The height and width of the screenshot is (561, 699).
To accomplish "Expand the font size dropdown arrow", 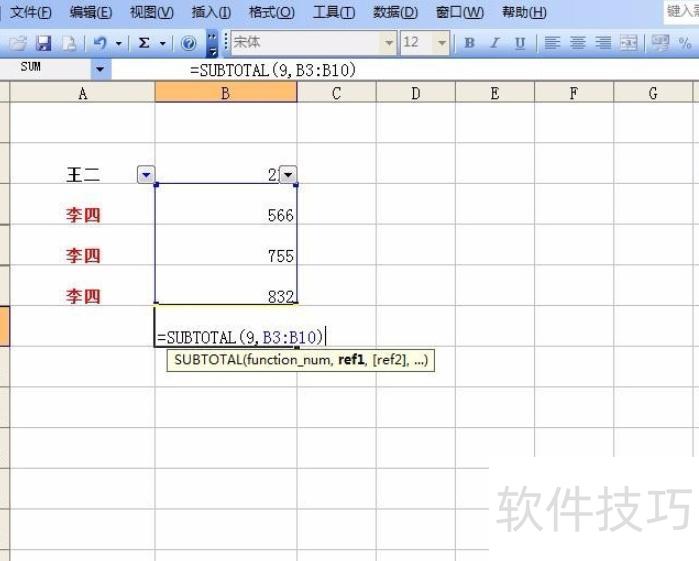I will point(442,43).
